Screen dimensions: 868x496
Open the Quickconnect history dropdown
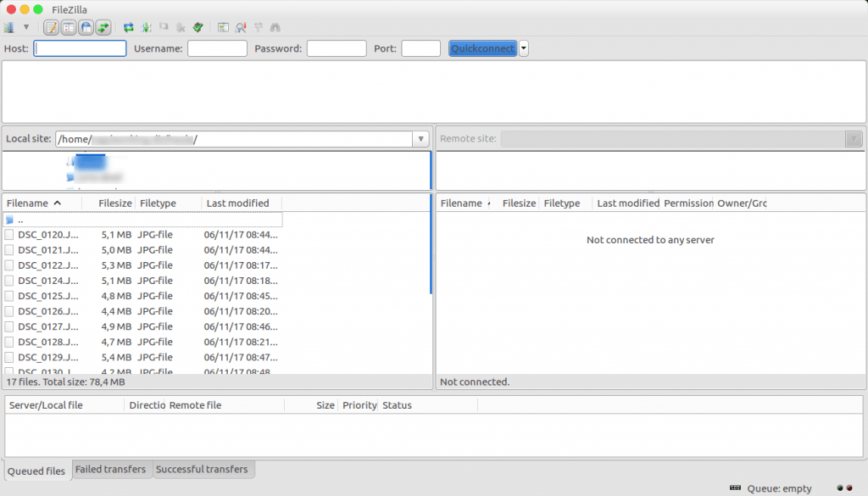coord(523,48)
